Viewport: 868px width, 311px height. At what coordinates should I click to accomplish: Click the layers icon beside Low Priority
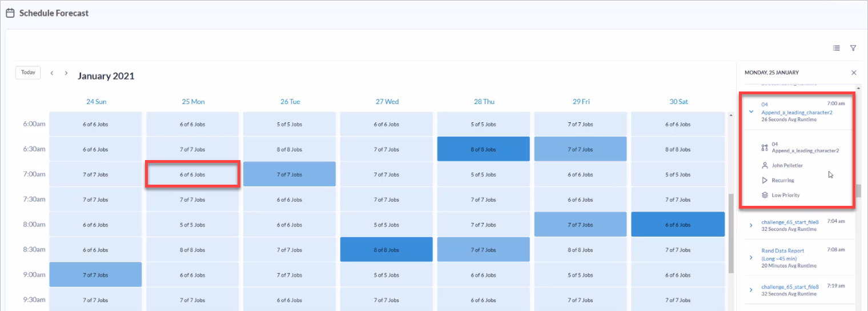pyautogui.click(x=765, y=195)
